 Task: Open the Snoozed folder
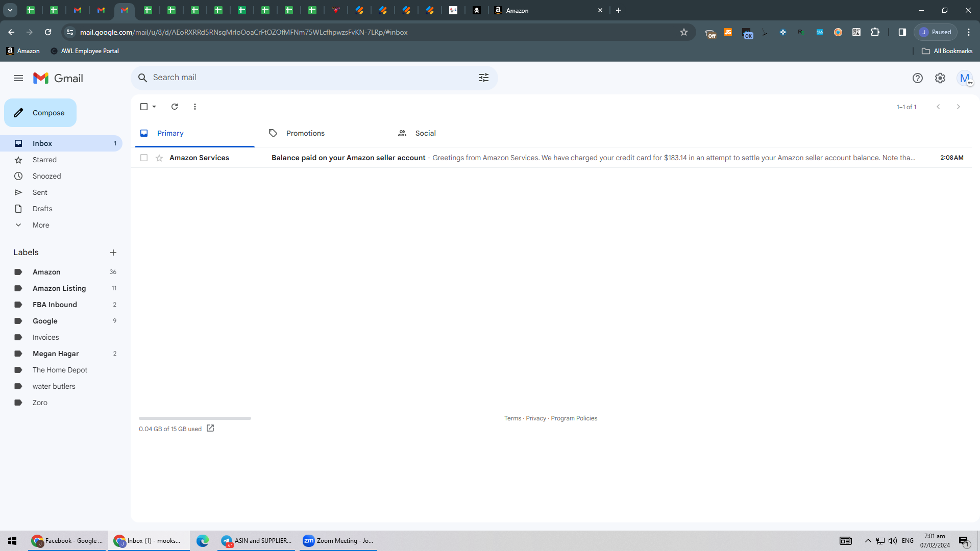pyautogui.click(x=61, y=176)
